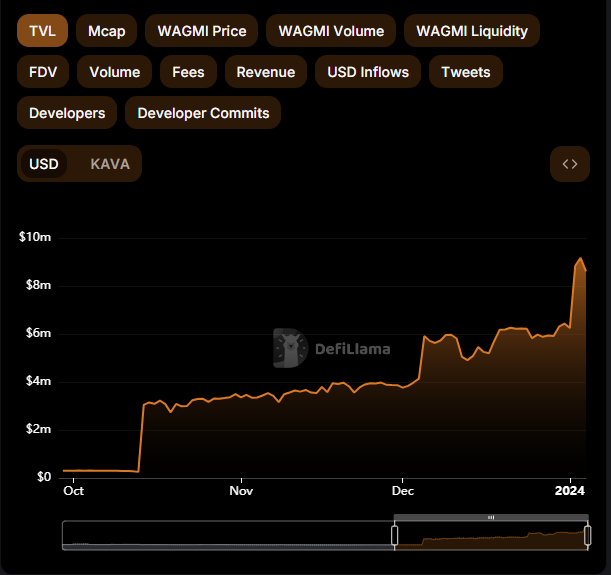Enable the Tweets metric

tap(466, 72)
